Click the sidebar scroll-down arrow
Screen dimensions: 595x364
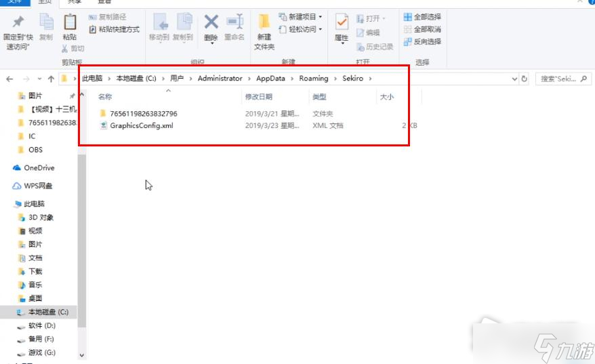click(81, 355)
